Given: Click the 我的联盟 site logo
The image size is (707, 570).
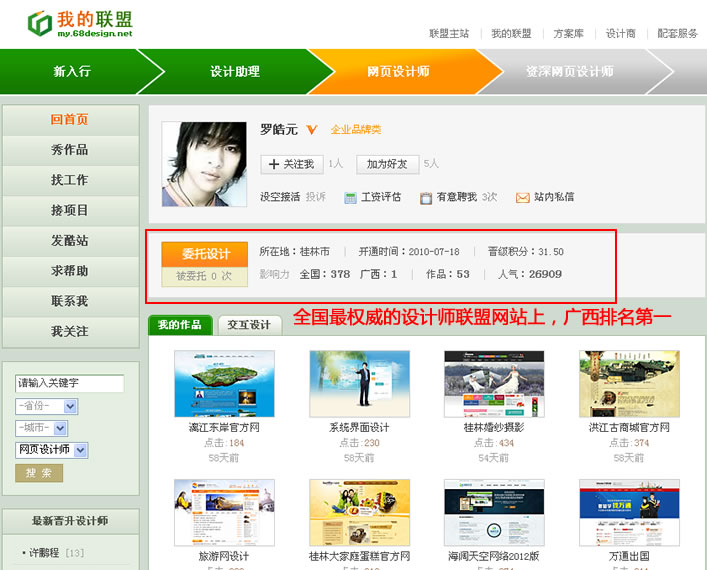Looking at the screenshot, I should [80, 25].
